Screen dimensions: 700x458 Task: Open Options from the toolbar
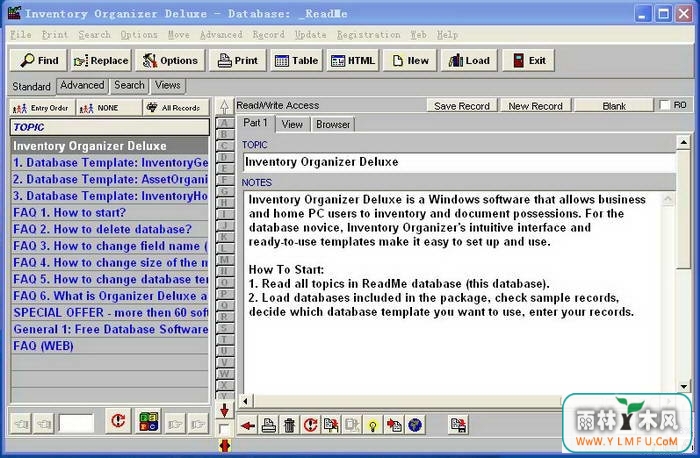click(x=170, y=60)
